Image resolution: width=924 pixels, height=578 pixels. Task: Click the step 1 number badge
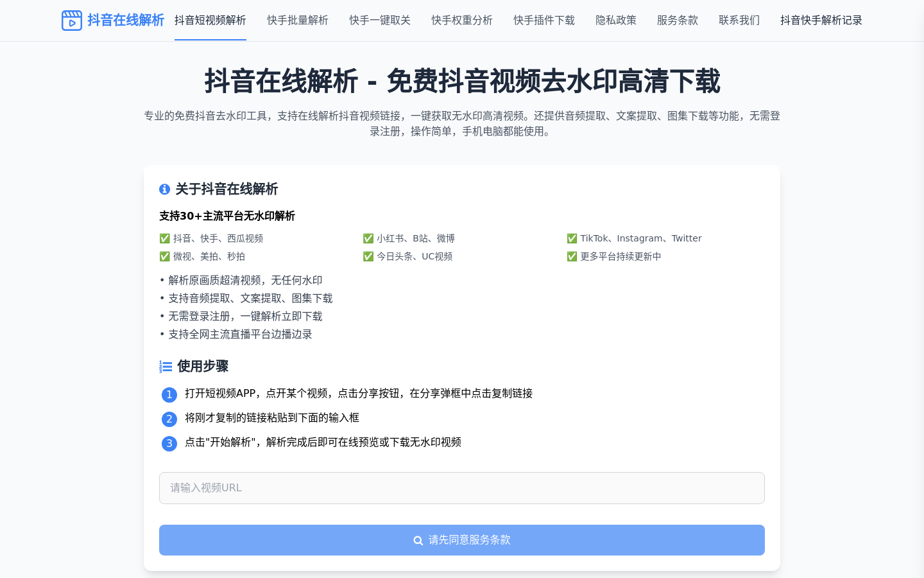(169, 394)
